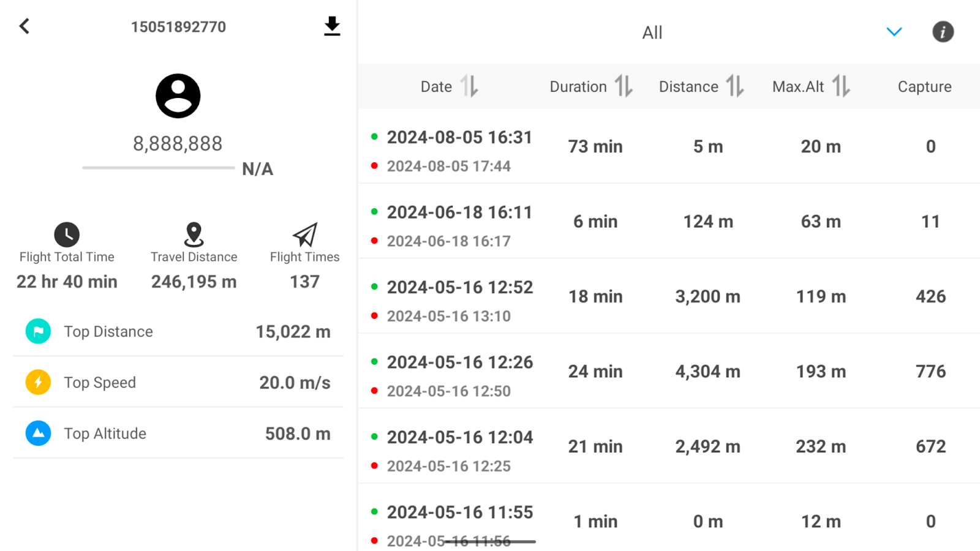Click the Top Altitude icon
This screenshot has height=551, width=980.
(x=37, y=433)
